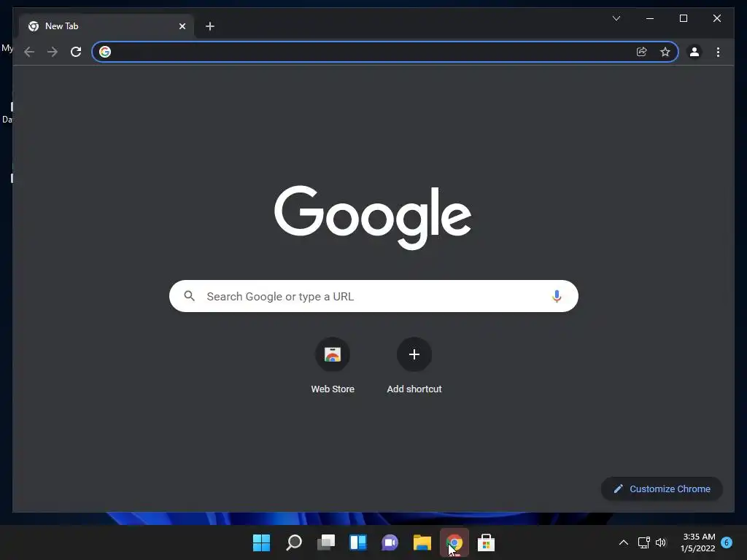This screenshot has height=560, width=747.
Task: Start voice search with microphone icon
Action: pyautogui.click(x=557, y=296)
